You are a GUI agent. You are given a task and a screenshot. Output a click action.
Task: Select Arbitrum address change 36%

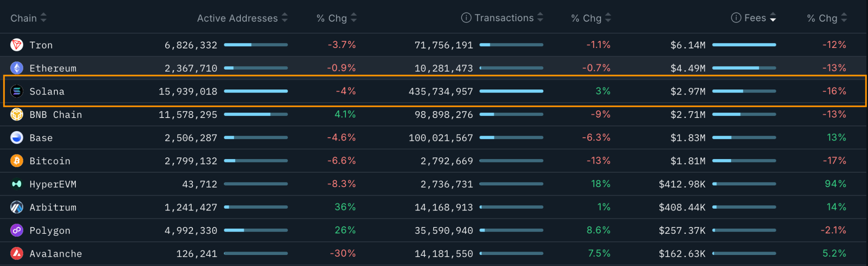pos(345,207)
